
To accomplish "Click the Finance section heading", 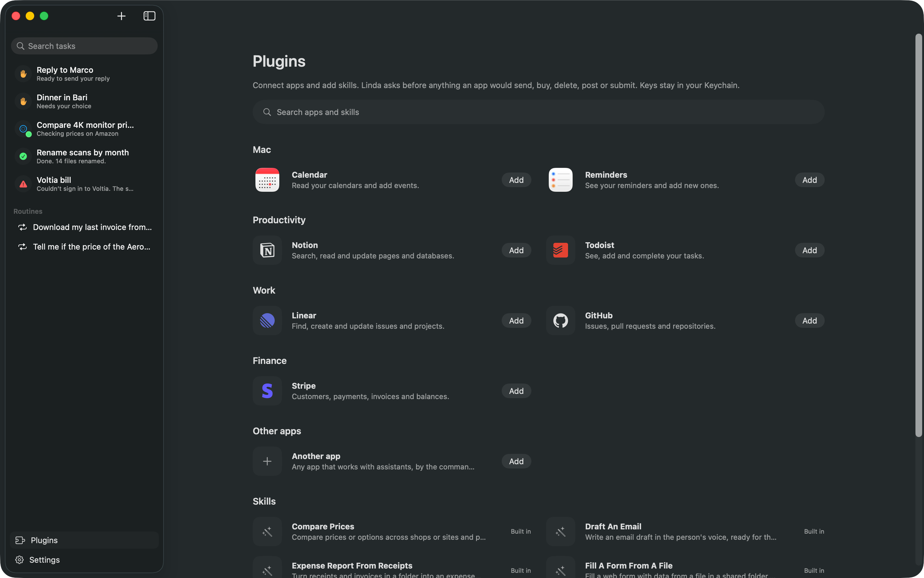I will click(269, 361).
